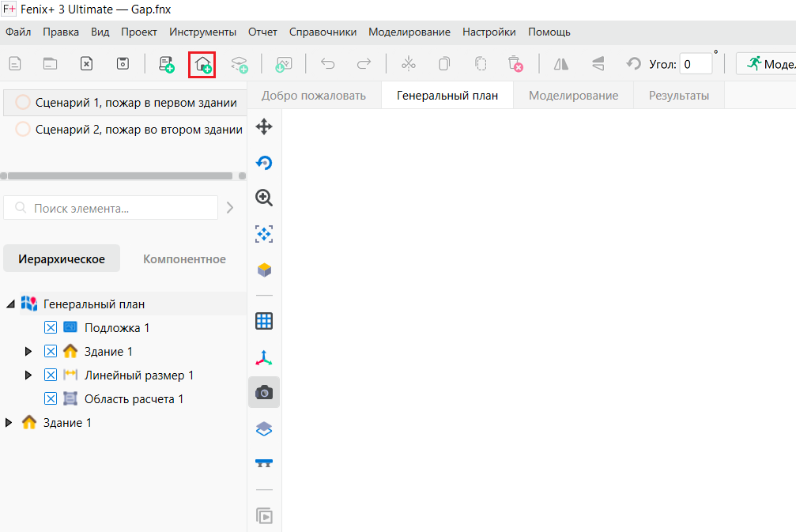Click the running-man modeling toolbar button
The image size is (796, 532).
pos(766,64)
